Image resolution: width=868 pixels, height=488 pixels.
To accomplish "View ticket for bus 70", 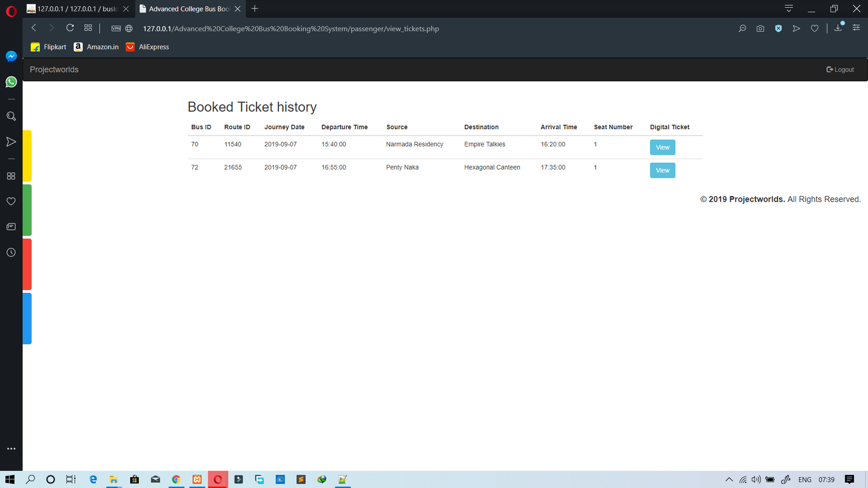I will [662, 147].
